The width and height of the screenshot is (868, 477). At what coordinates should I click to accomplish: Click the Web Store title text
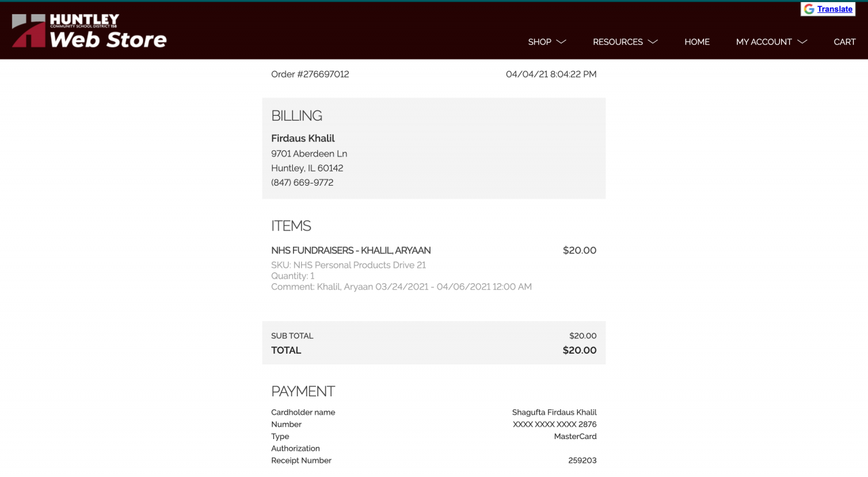(x=108, y=40)
